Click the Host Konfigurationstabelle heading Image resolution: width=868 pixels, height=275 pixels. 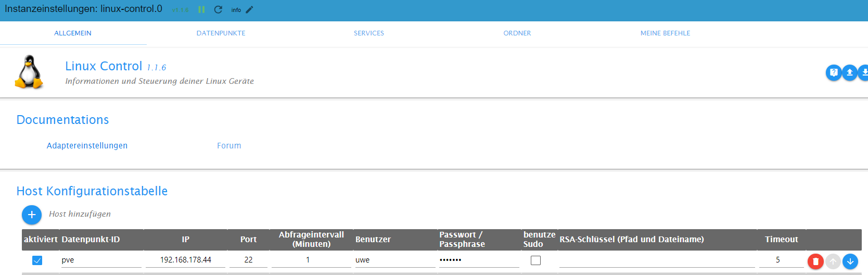(x=92, y=191)
